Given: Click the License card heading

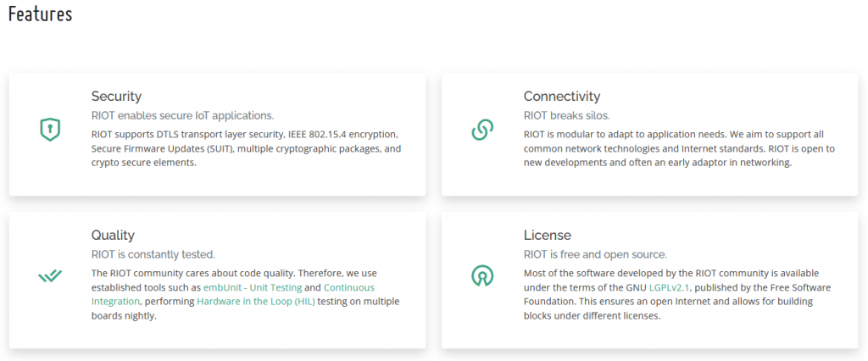Looking at the screenshot, I should pos(548,236).
